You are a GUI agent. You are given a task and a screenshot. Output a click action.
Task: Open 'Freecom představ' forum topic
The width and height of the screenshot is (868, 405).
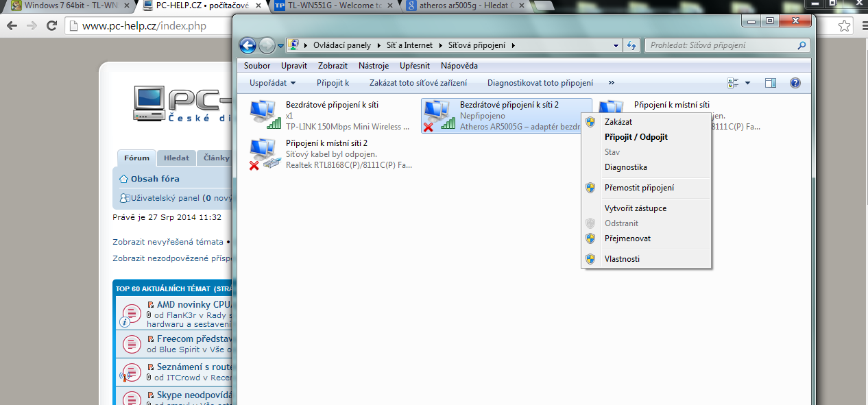[195, 339]
